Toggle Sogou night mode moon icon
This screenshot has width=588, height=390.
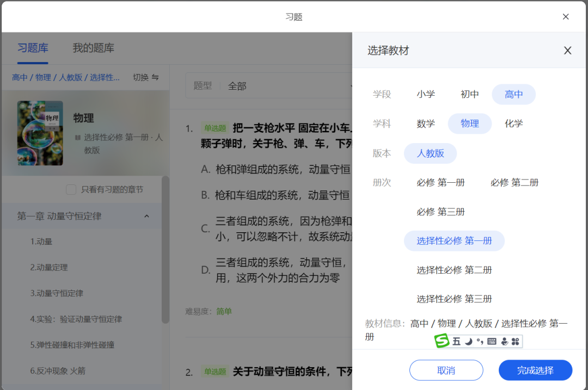click(x=468, y=341)
